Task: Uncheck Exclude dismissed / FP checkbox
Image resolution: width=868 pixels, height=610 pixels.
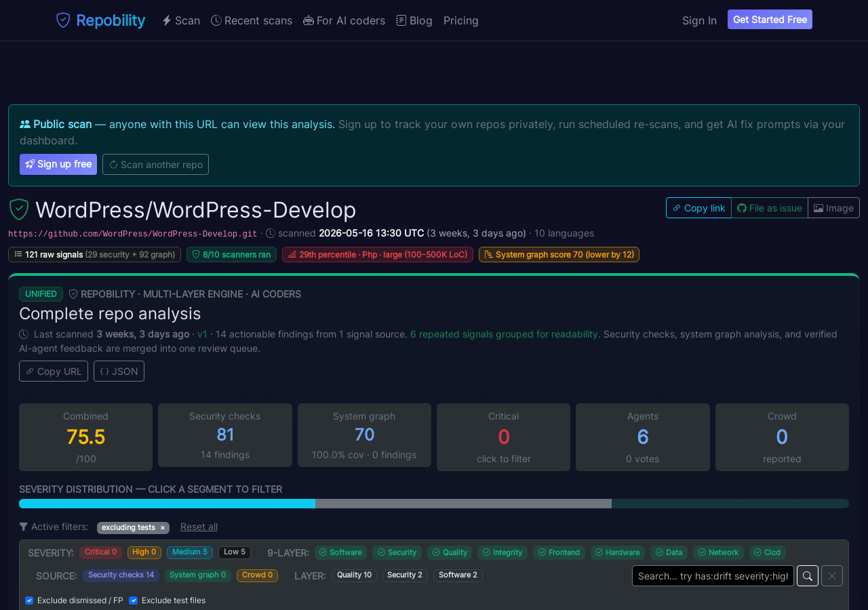Action: (29, 601)
